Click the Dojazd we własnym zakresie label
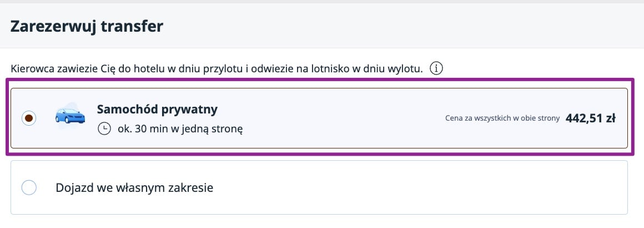Image resolution: width=644 pixels, height=228 pixels. [134, 187]
